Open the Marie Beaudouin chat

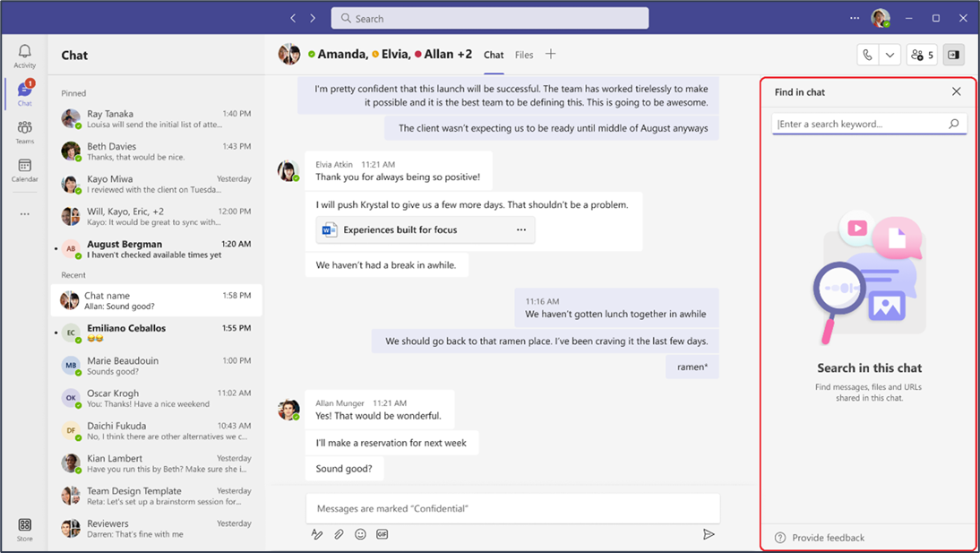[156, 366]
